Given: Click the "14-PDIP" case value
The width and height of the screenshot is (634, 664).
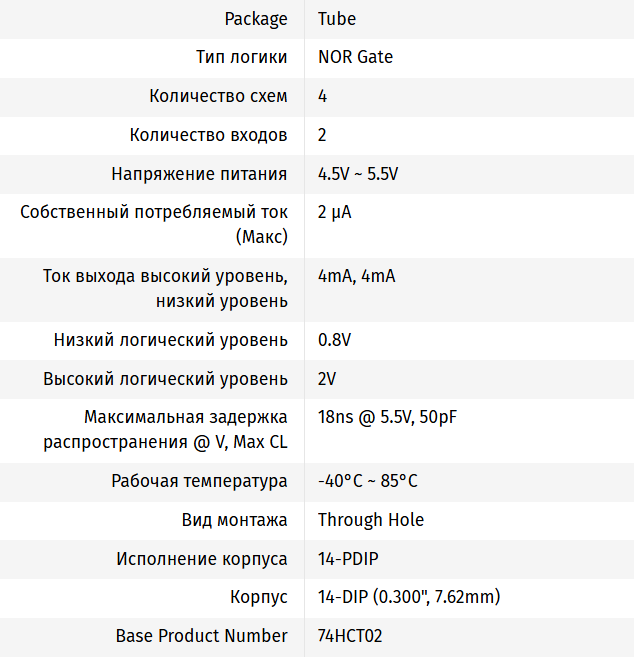Looking at the screenshot, I should 348,559.
